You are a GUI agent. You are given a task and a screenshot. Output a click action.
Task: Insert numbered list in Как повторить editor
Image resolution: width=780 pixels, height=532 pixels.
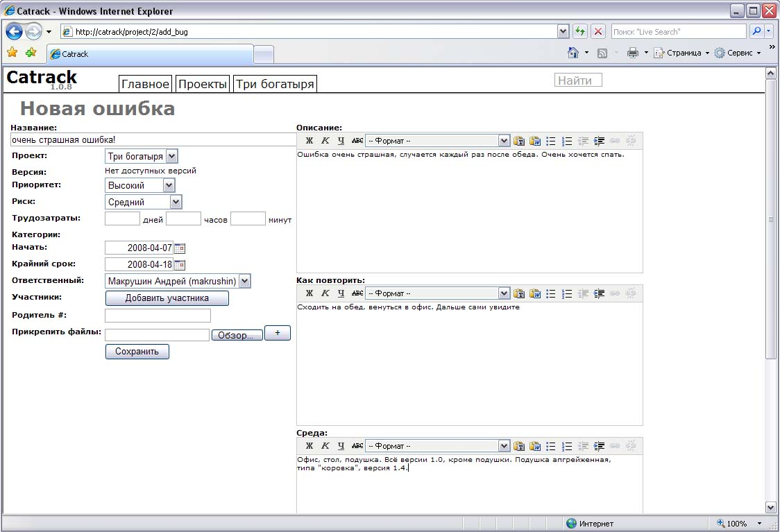[x=566, y=293]
